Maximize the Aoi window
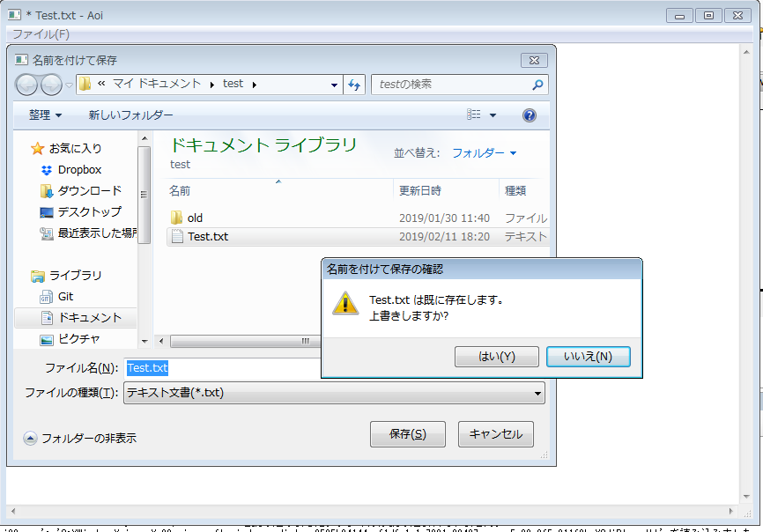This screenshot has height=532, width=763. click(708, 16)
